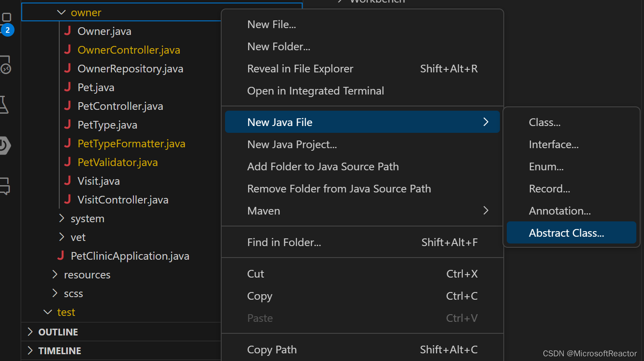Open the Testing flask icon in activity bar
The image size is (644, 361).
tap(4, 105)
